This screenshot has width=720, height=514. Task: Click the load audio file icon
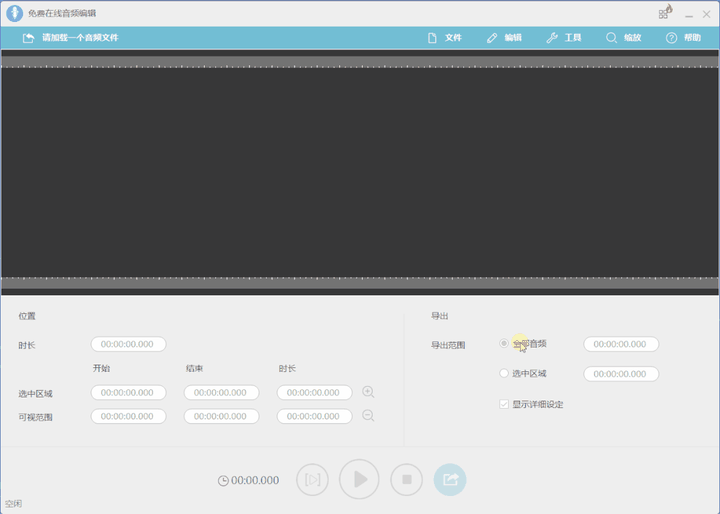28,38
